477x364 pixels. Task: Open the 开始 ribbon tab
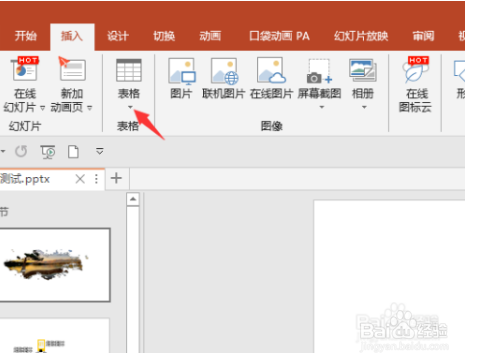point(25,36)
